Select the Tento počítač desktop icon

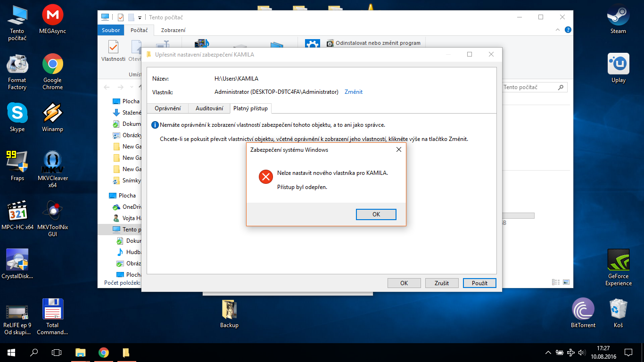17,24
